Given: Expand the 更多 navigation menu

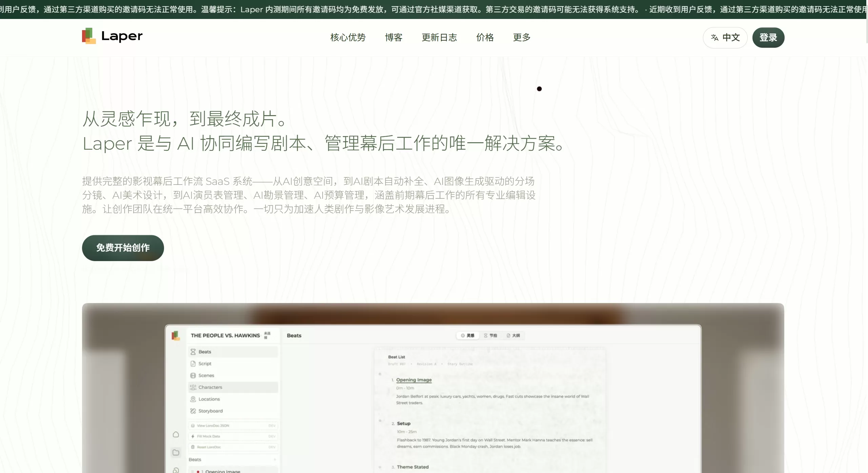Looking at the screenshot, I should (521, 38).
